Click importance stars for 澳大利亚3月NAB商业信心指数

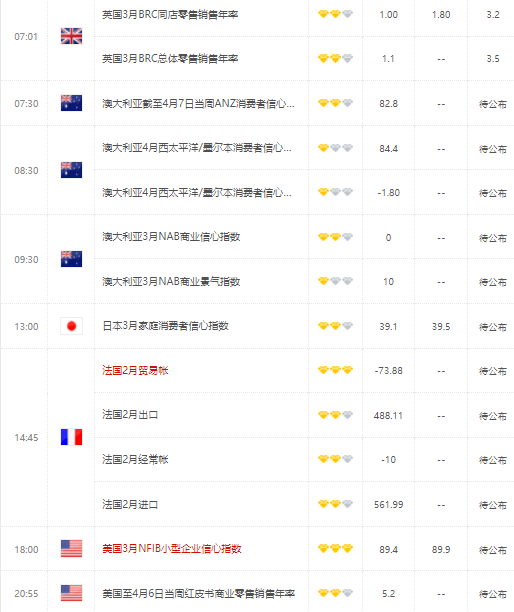(x=335, y=237)
